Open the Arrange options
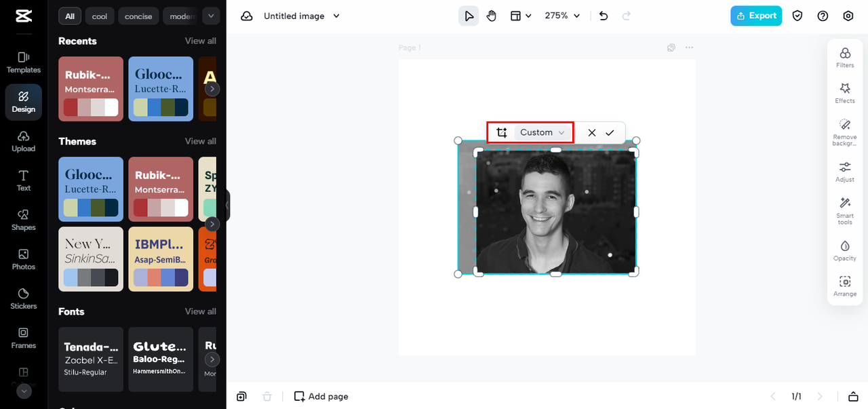Screen dimensions: 868x409 point(845,286)
